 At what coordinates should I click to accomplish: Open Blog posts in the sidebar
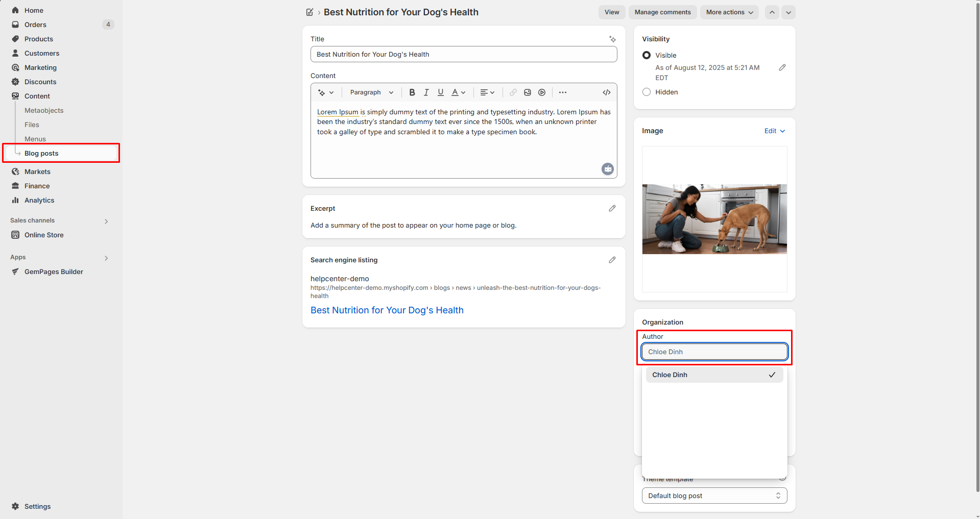pyautogui.click(x=41, y=153)
